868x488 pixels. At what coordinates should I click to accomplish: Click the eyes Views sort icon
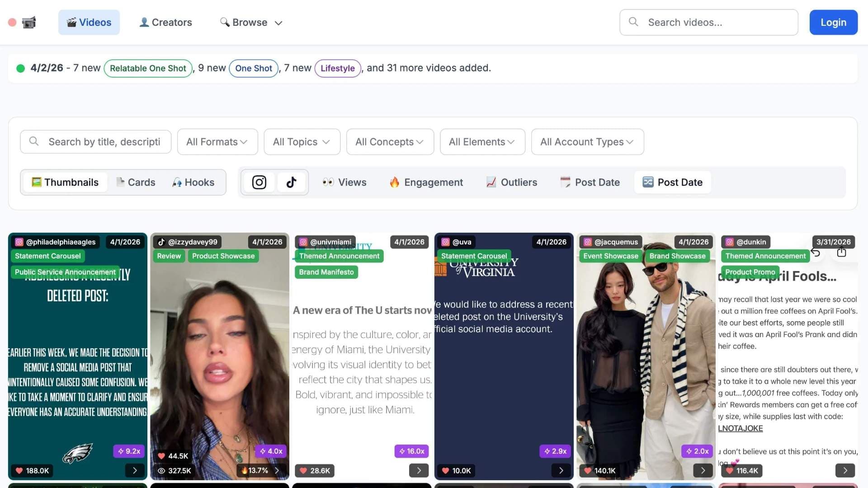(328, 182)
